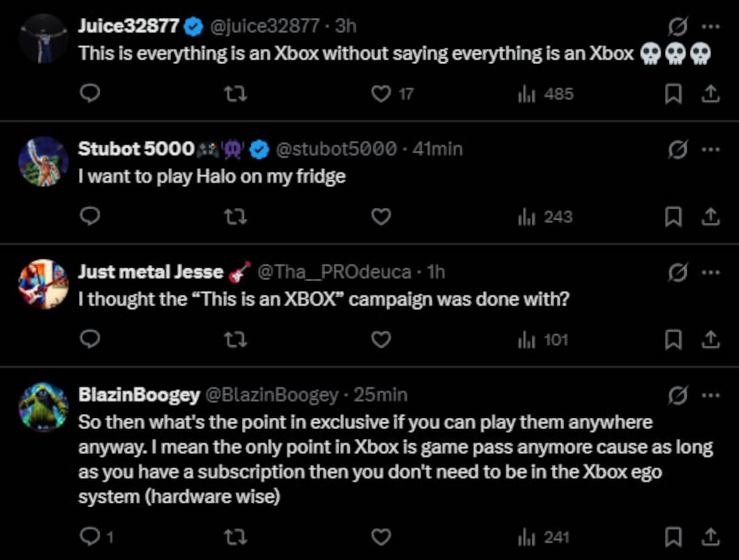View analytics showing 485 views
This screenshot has width=739, height=560.
pos(546,94)
